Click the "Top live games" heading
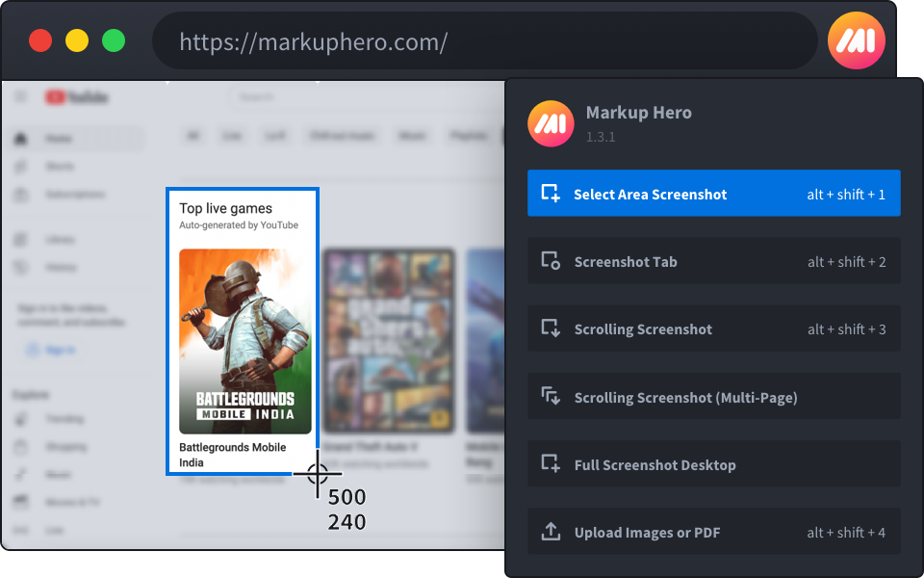 (x=225, y=208)
